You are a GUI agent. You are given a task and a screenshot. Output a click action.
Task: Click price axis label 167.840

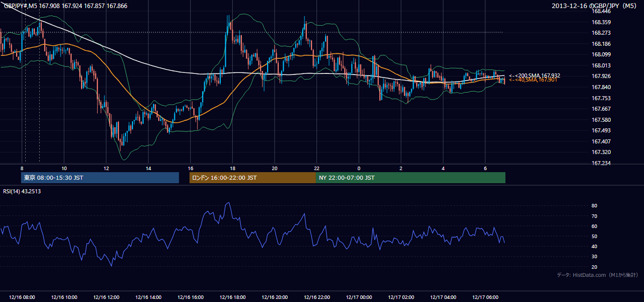601,87
